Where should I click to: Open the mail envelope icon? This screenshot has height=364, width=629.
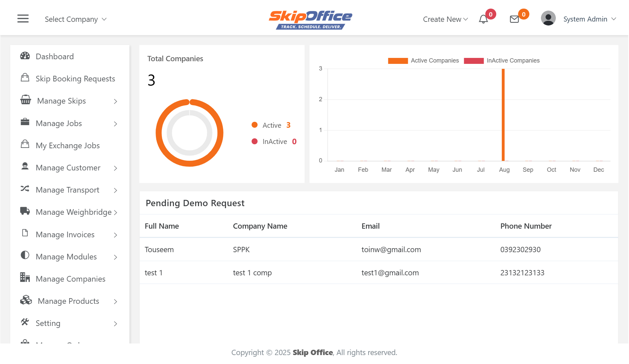[514, 19]
